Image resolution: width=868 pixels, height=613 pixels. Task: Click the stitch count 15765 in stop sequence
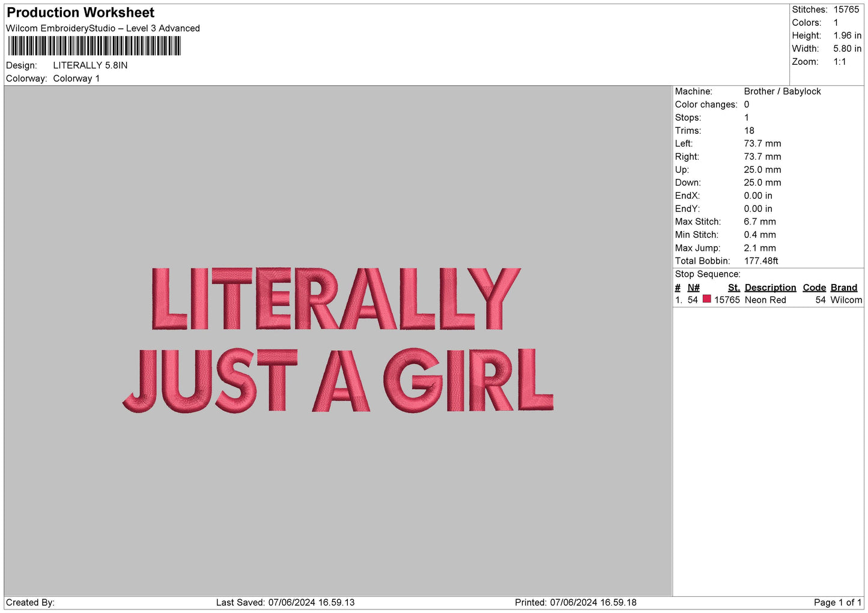[x=727, y=300]
